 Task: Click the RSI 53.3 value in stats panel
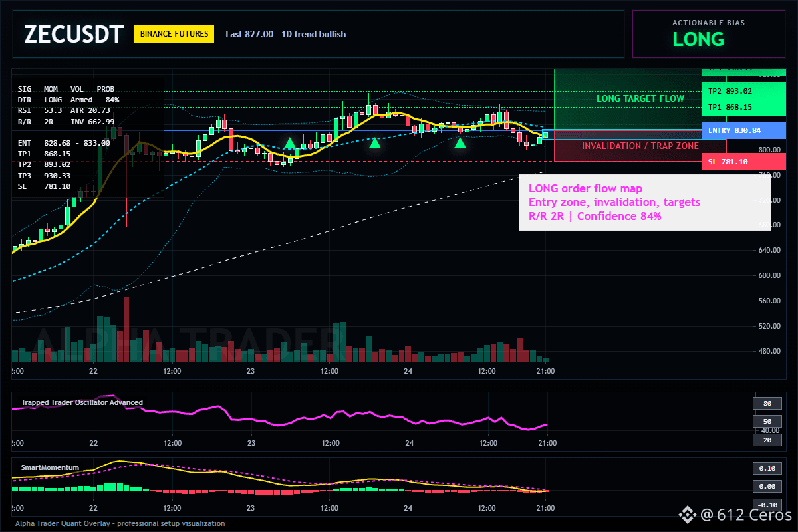click(x=40, y=110)
